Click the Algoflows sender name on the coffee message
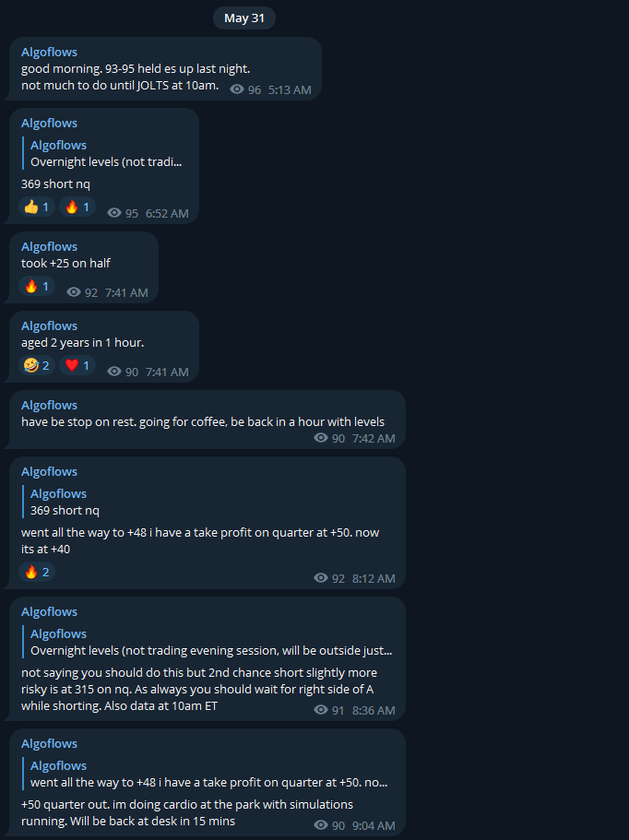 [x=49, y=405]
